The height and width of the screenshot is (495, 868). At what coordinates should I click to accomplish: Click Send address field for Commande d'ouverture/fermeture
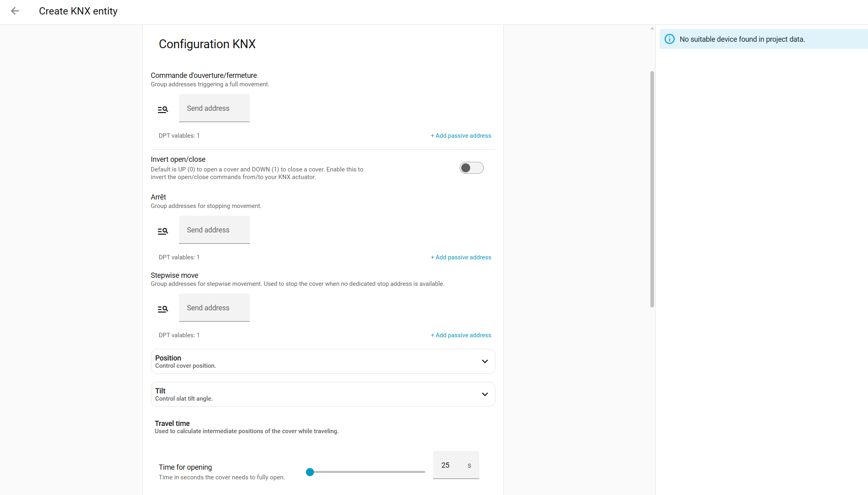(214, 108)
